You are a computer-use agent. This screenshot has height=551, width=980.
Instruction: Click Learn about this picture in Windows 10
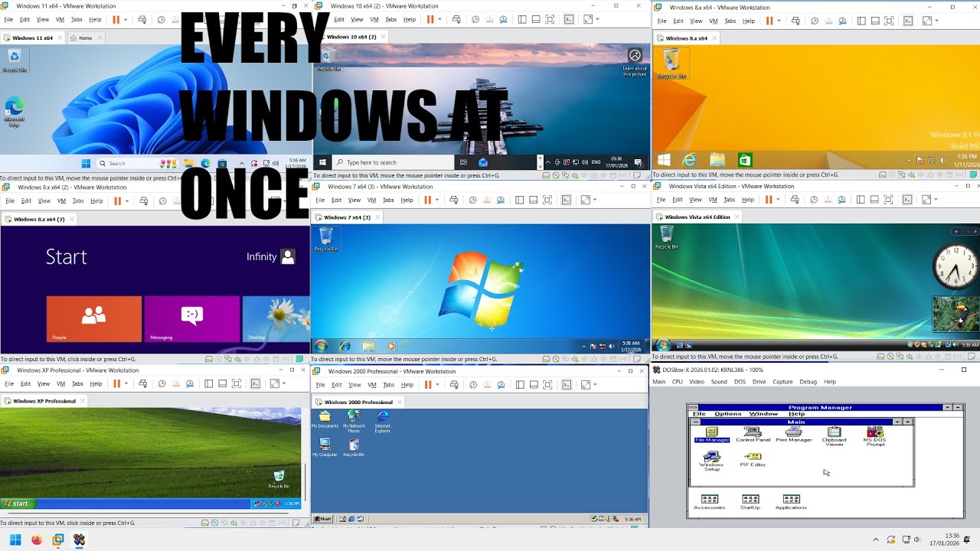pos(635,62)
